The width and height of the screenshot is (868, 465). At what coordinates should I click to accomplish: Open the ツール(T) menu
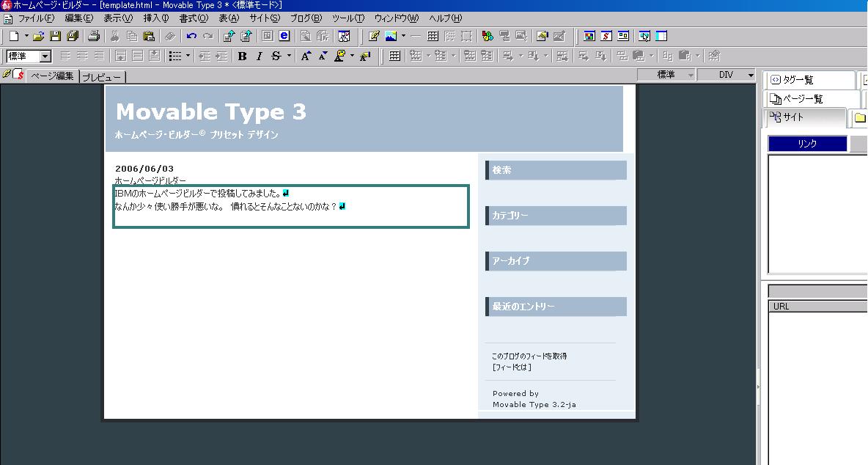tap(348, 18)
